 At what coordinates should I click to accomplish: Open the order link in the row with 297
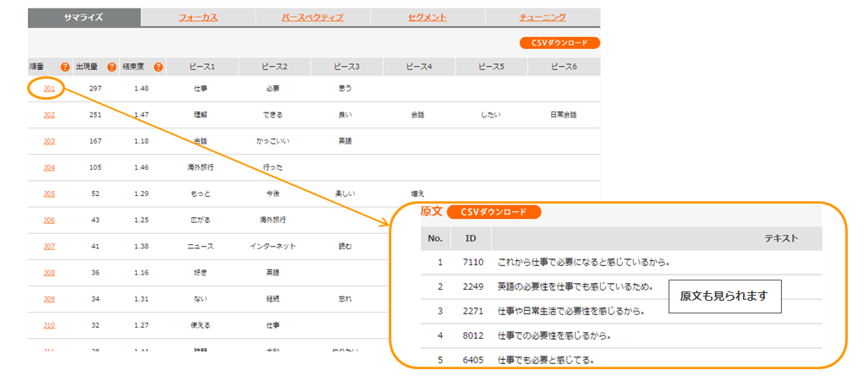(x=49, y=88)
